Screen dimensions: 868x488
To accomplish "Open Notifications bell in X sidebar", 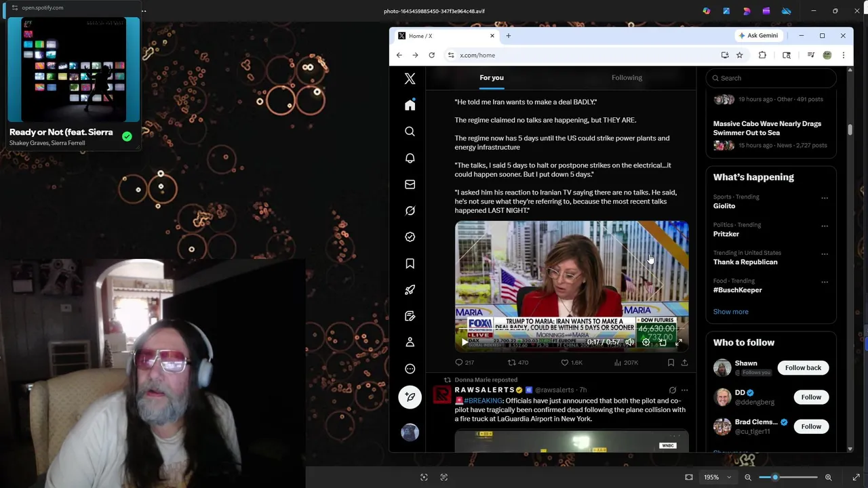I will pos(410,158).
